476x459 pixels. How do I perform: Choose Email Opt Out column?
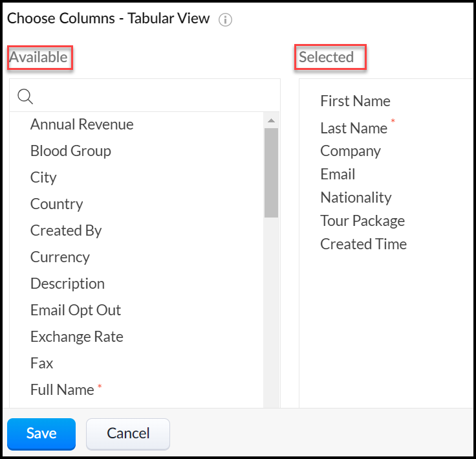(76, 310)
